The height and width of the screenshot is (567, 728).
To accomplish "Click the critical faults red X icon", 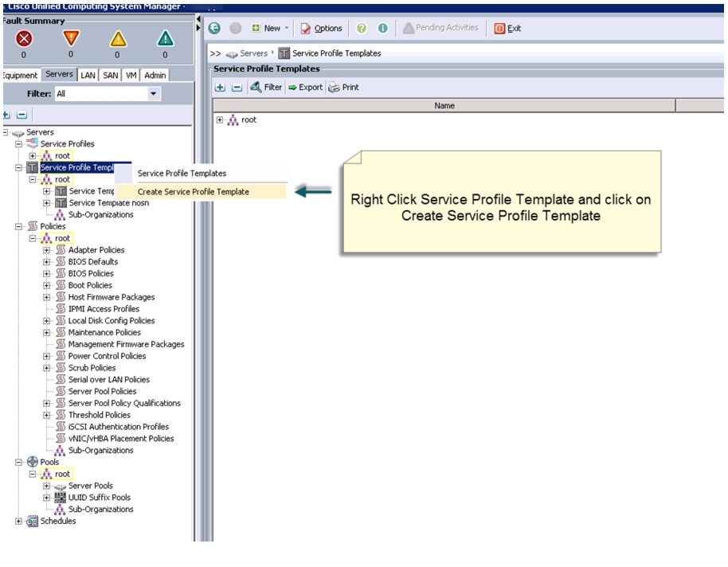I will [23, 38].
